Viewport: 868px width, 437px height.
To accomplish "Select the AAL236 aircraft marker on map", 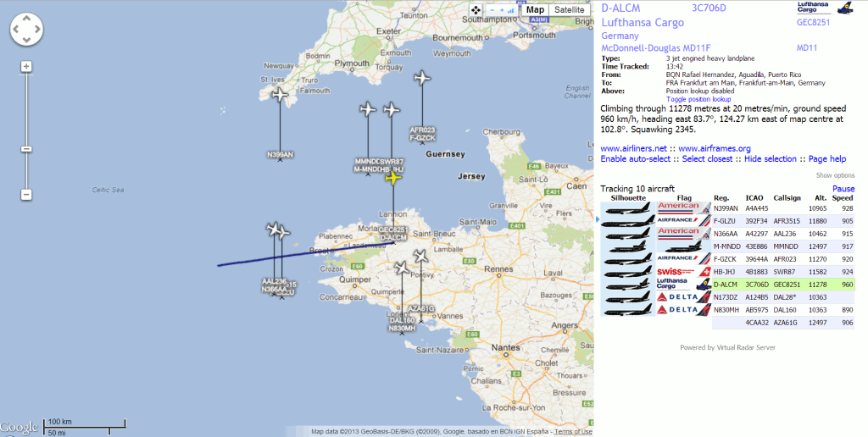I will (x=274, y=229).
